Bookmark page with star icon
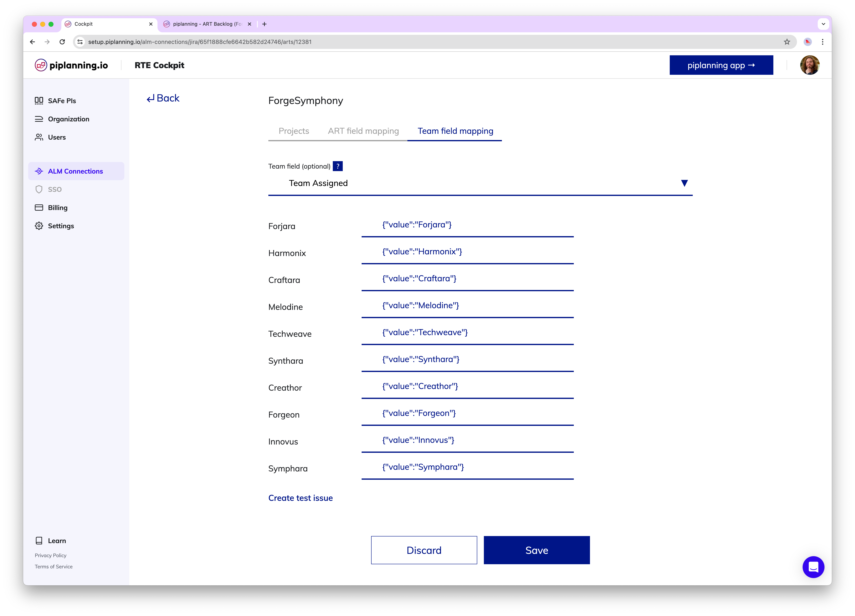Screen dimensions: 855x616 (x=787, y=42)
